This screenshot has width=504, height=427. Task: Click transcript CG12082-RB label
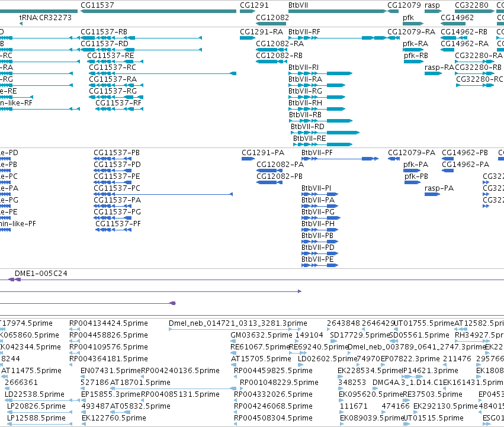point(279,56)
